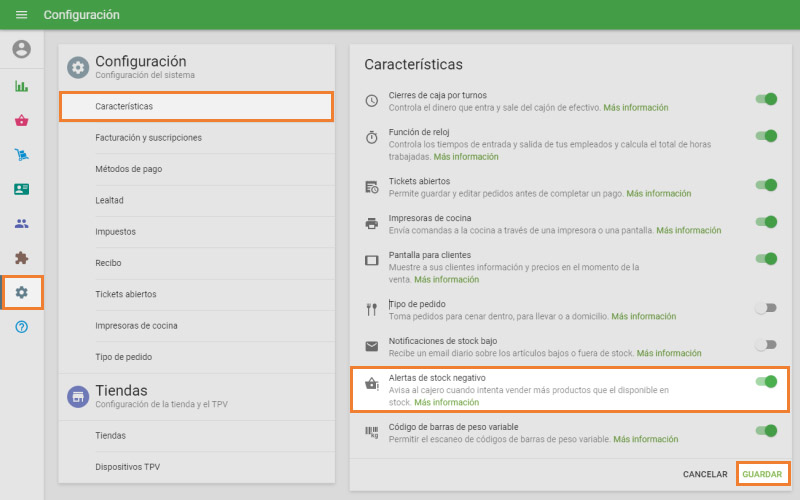Open the hamburger navigation menu
The image size is (800, 500).
[x=21, y=15]
